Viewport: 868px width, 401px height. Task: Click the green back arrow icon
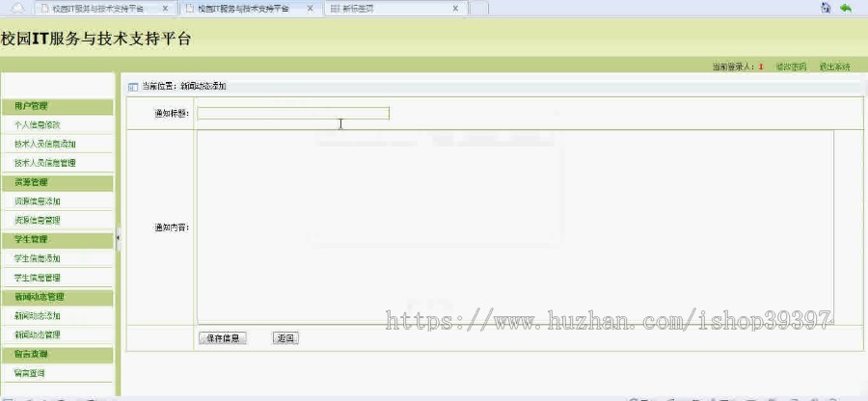click(x=845, y=8)
